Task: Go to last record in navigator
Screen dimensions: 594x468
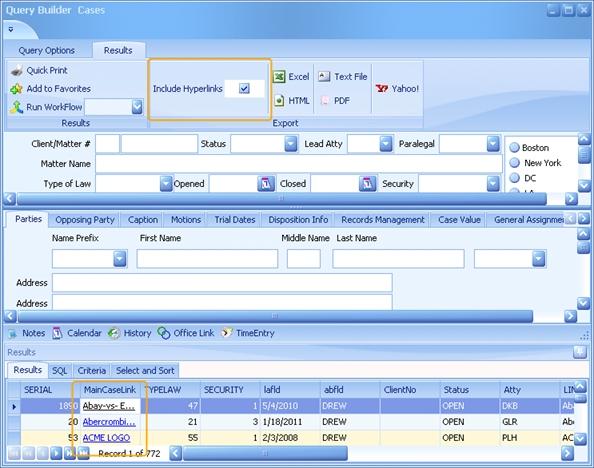Action: pyautogui.click(x=84, y=453)
